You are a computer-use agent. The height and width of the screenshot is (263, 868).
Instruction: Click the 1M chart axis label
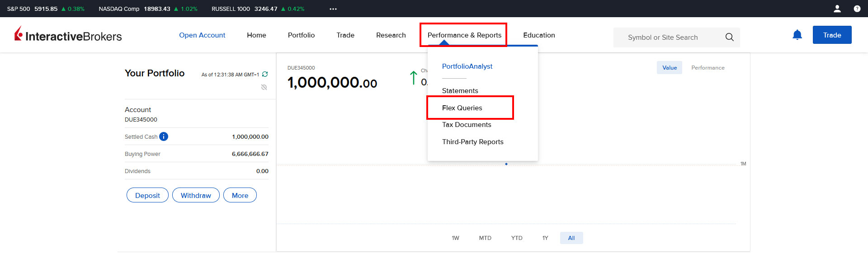tap(743, 164)
